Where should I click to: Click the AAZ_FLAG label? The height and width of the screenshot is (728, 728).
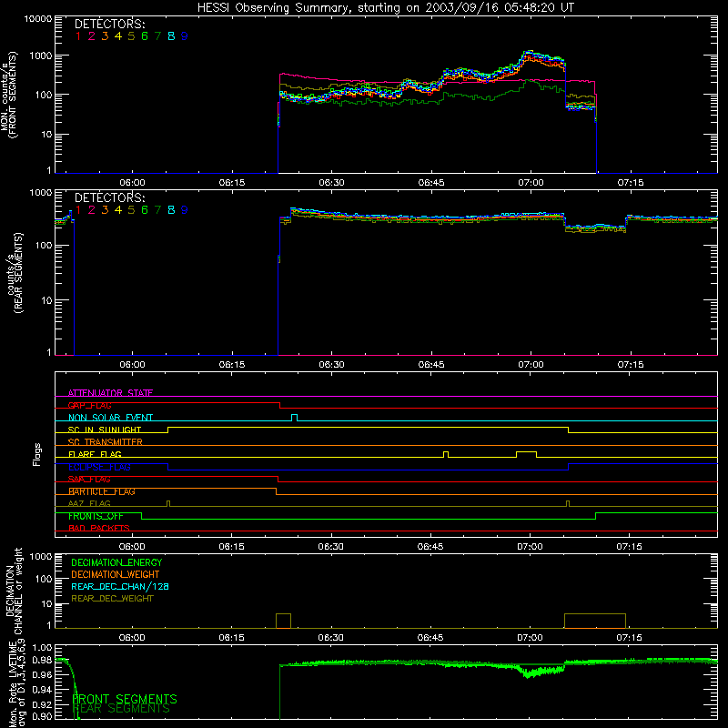coord(89,504)
